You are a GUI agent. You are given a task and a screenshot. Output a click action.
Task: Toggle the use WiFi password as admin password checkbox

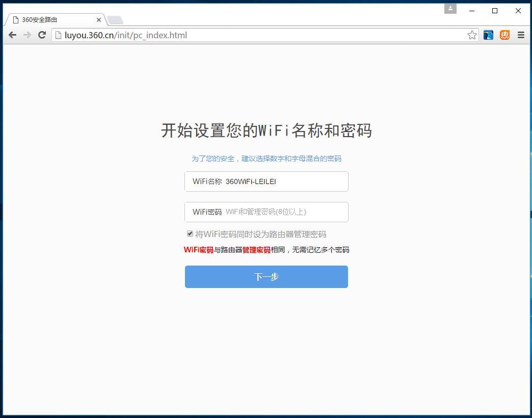click(x=190, y=233)
